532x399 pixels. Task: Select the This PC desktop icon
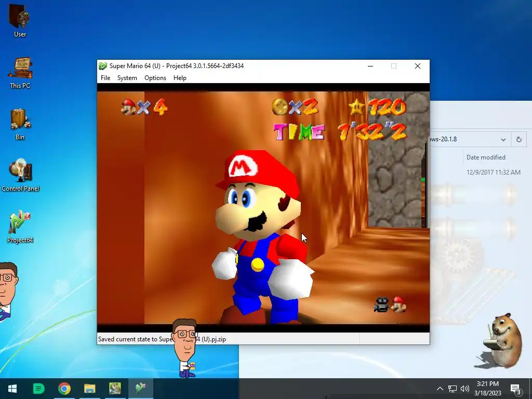click(x=20, y=72)
